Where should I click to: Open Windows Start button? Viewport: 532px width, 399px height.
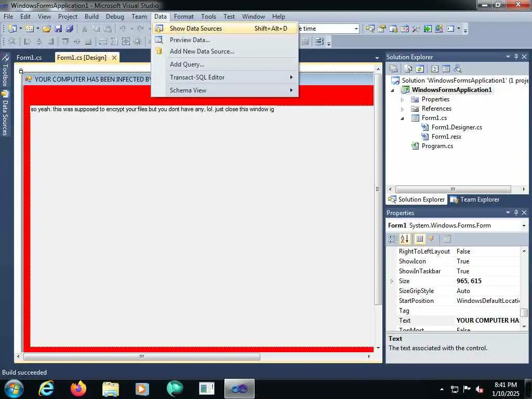(14, 389)
